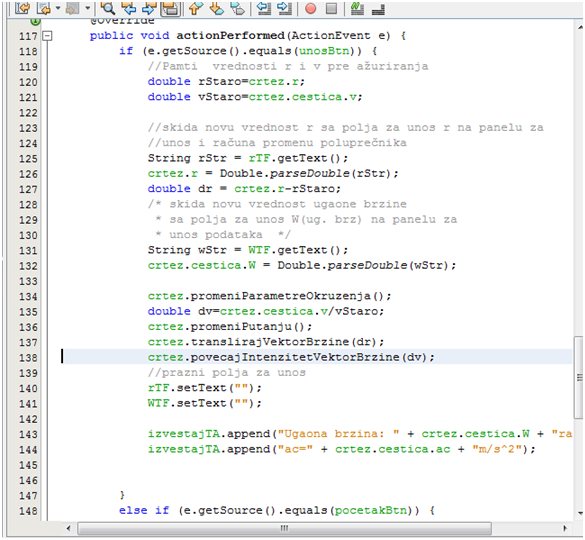Click the horizontal scrollbar right arrow

pyautogui.click(x=565, y=528)
